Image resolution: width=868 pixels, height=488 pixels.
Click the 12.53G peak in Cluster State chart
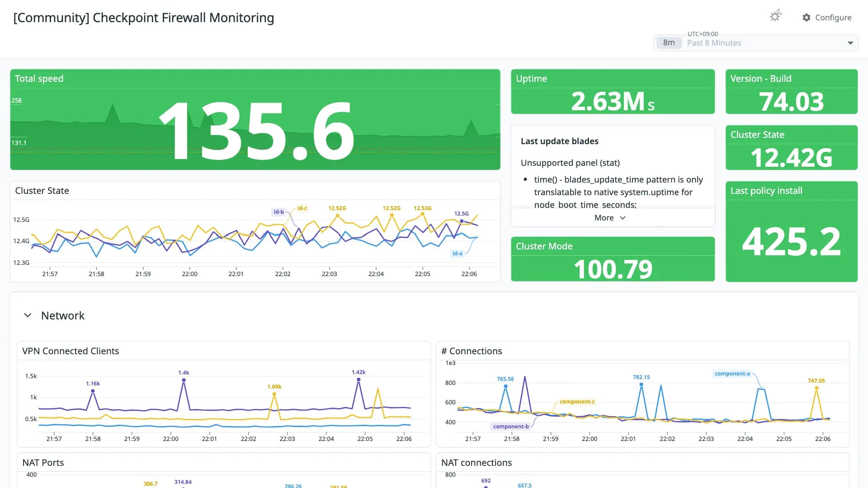[x=422, y=214]
